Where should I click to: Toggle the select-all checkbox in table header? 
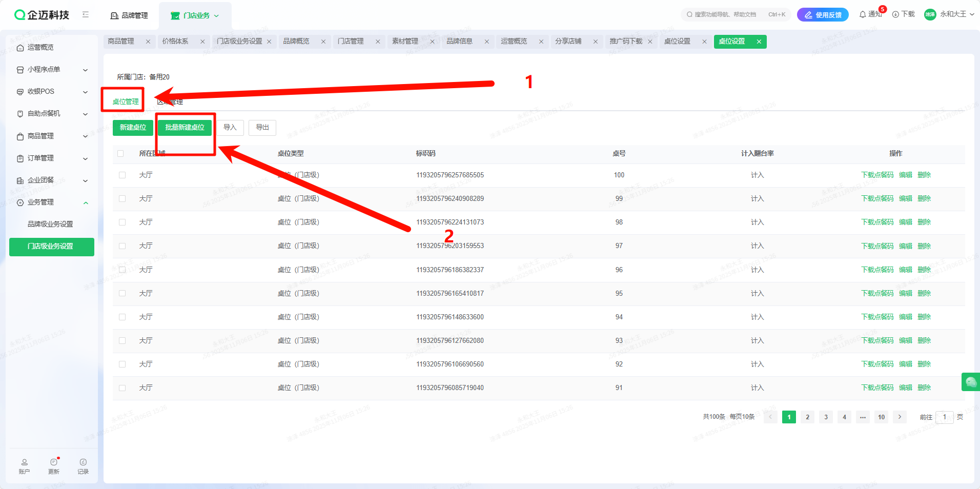(x=121, y=153)
